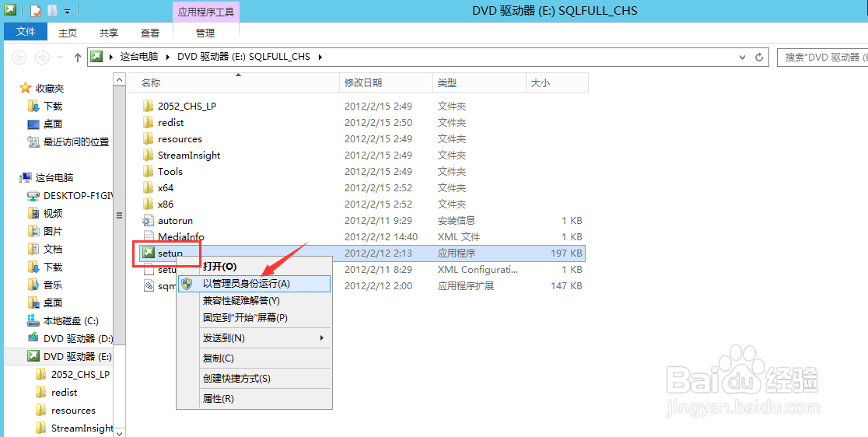The height and width of the screenshot is (437, 868).
Task: Click the 应用程序扩展 type cell
Action: tap(466, 286)
